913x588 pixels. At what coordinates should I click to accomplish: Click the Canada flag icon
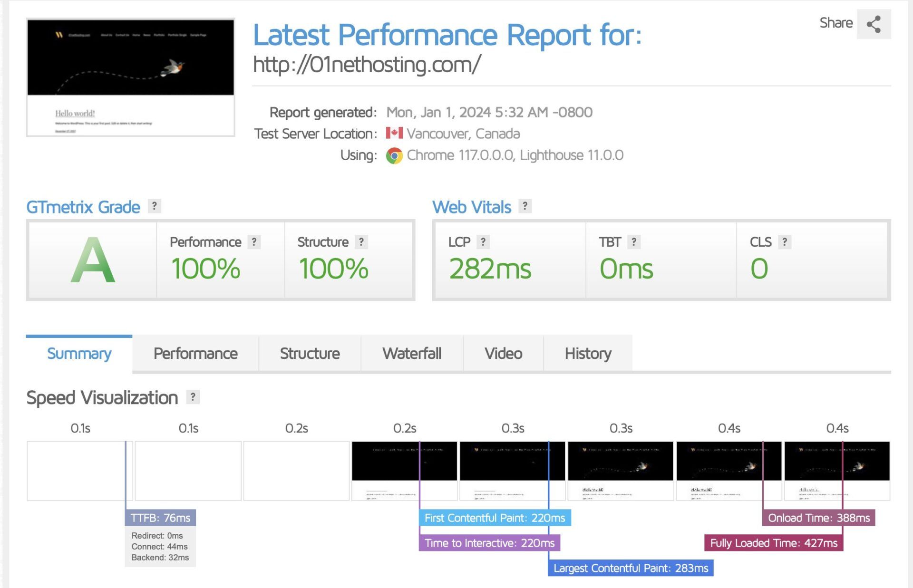394,133
